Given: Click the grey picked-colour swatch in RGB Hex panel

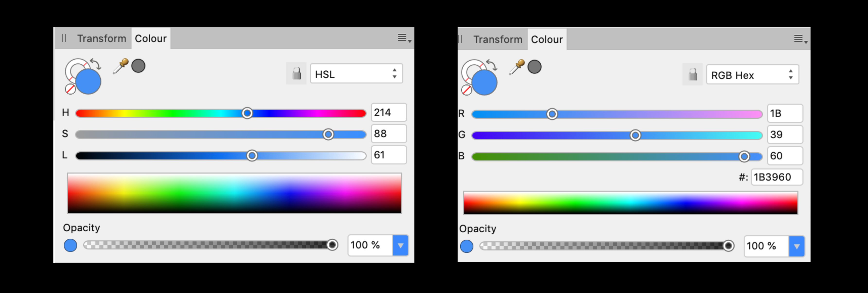Looking at the screenshot, I should (x=535, y=67).
